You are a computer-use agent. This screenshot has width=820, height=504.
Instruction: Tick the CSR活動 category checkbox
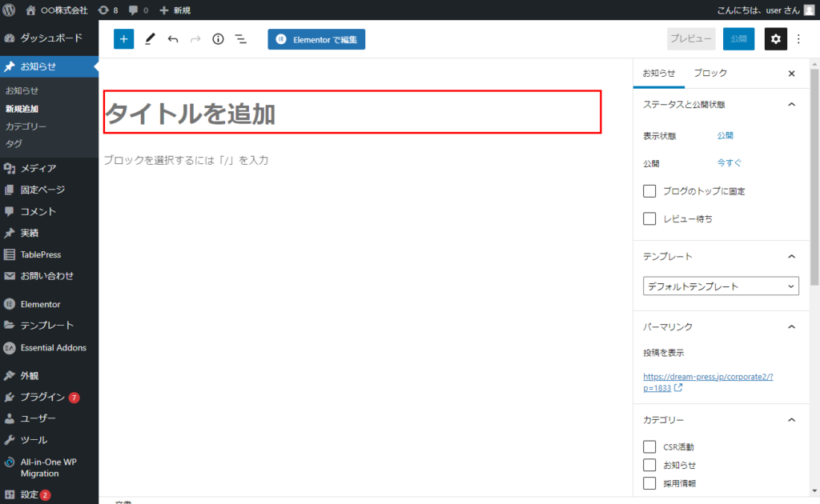(650, 446)
